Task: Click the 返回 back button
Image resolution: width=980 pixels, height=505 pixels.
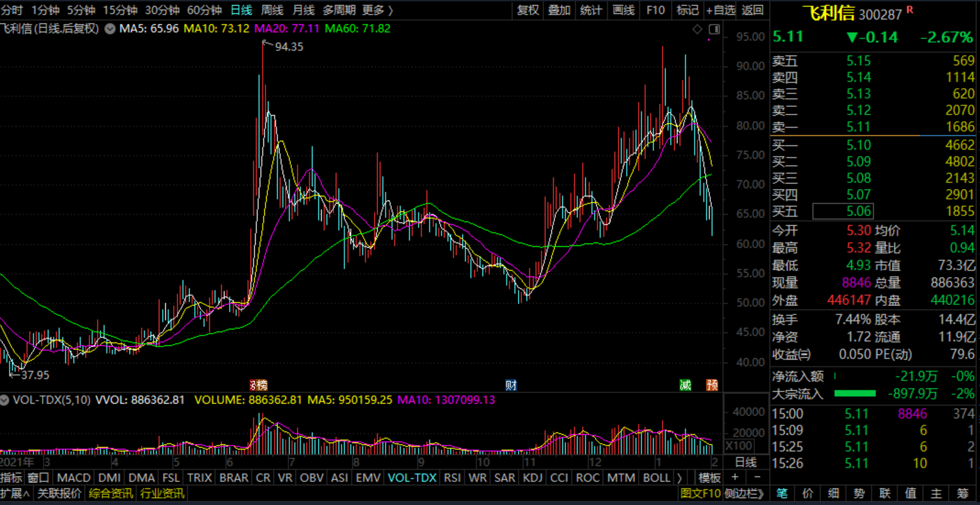Action: pos(753,10)
